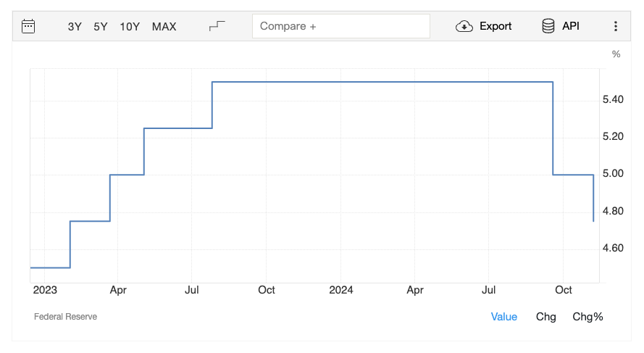This screenshot has width=644, height=353.
Task: Switch to the Chg view
Action: 546,317
